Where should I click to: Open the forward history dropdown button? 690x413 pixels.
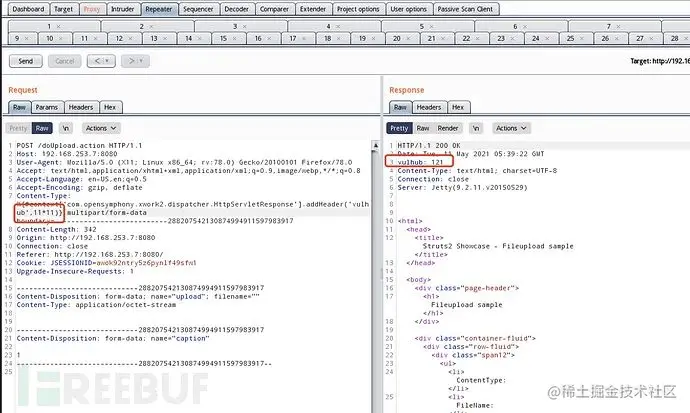[135, 61]
